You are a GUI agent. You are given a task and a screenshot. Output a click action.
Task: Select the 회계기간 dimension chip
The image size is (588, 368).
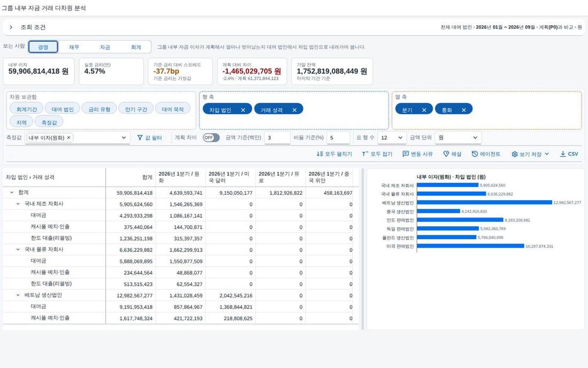pyautogui.click(x=27, y=109)
